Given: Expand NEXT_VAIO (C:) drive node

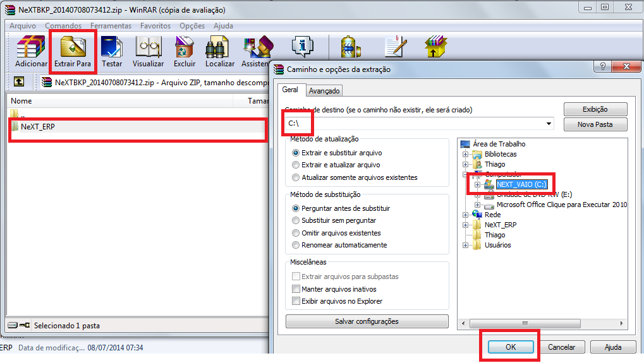Looking at the screenshot, I should [477, 184].
